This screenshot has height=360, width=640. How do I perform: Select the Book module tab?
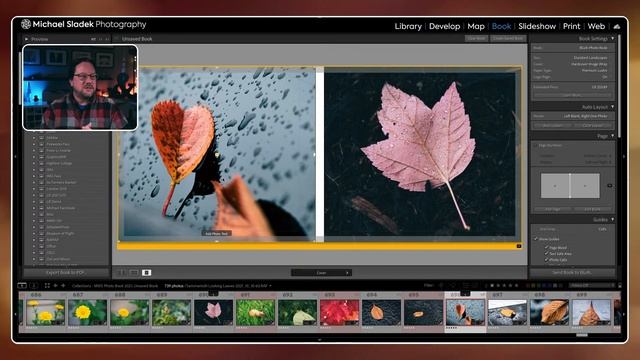[501, 26]
